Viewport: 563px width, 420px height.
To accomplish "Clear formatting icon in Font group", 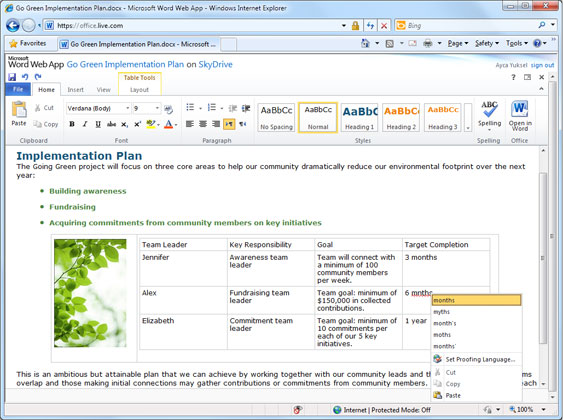I will click(x=168, y=108).
